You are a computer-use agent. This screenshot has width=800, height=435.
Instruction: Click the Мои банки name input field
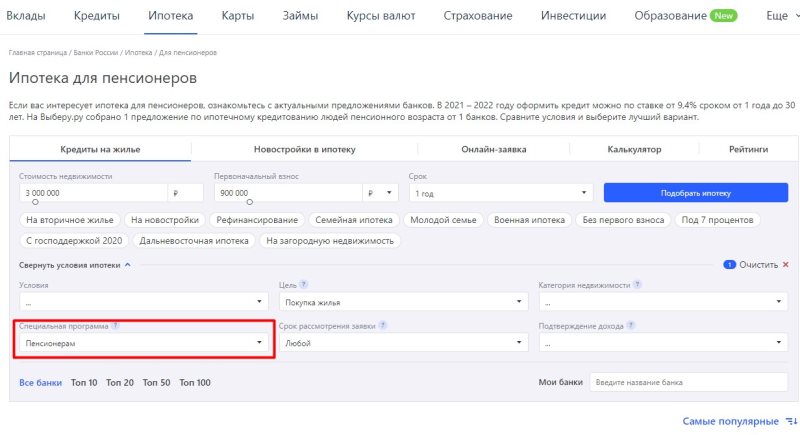click(x=688, y=383)
